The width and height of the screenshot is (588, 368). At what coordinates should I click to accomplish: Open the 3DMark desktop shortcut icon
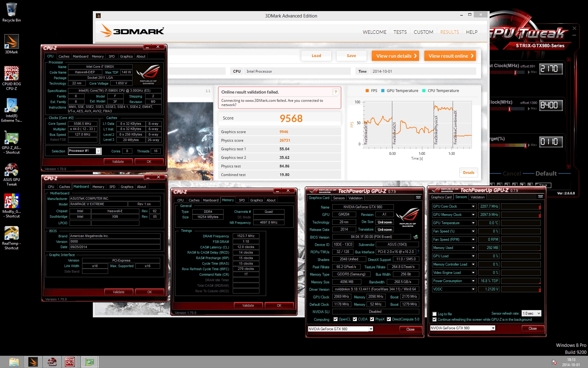pyautogui.click(x=12, y=42)
